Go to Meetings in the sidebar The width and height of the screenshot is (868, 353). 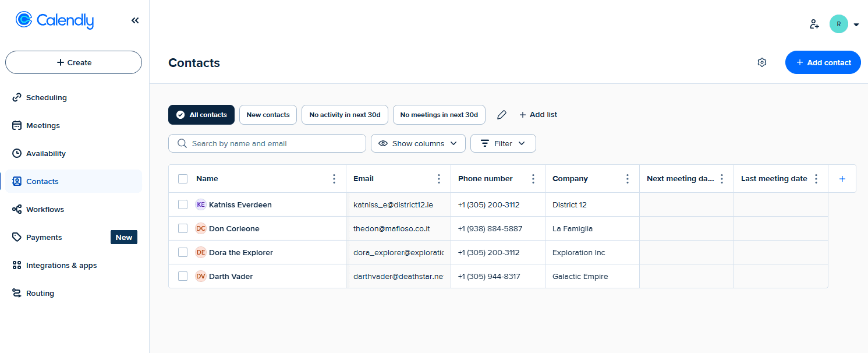click(x=73, y=125)
